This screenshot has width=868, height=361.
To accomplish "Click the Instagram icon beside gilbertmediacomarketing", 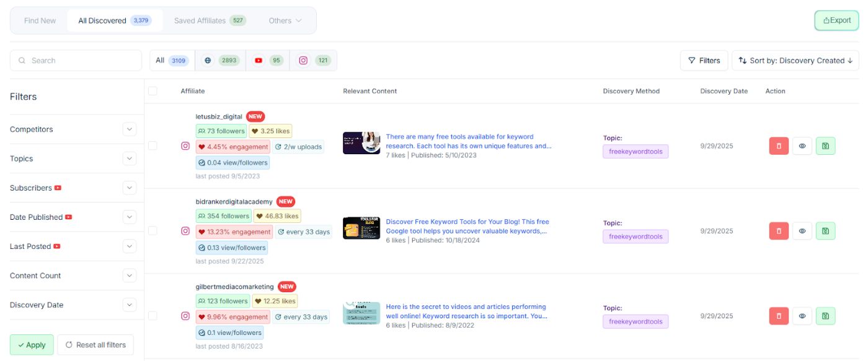I will point(185,316).
